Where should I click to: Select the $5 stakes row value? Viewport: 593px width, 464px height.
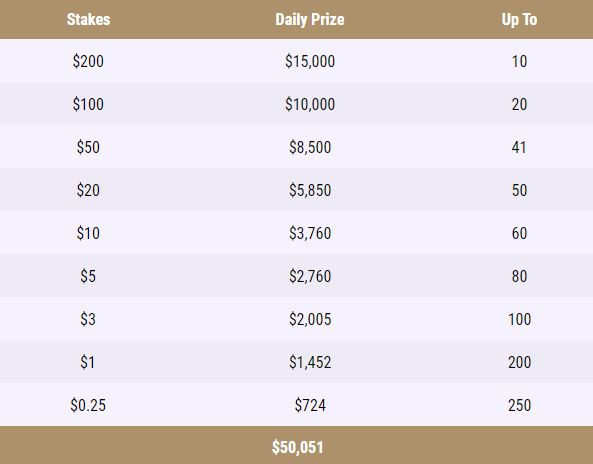(x=88, y=276)
